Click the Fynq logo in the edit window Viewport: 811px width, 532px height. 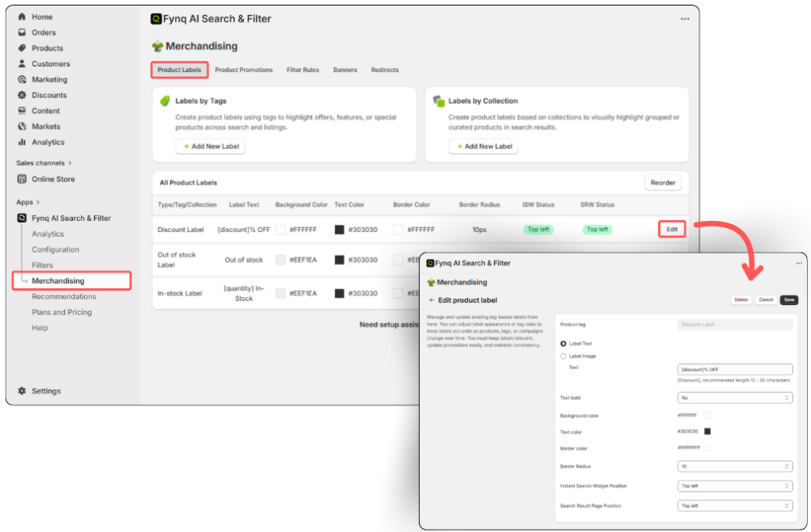pyautogui.click(x=430, y=263)
